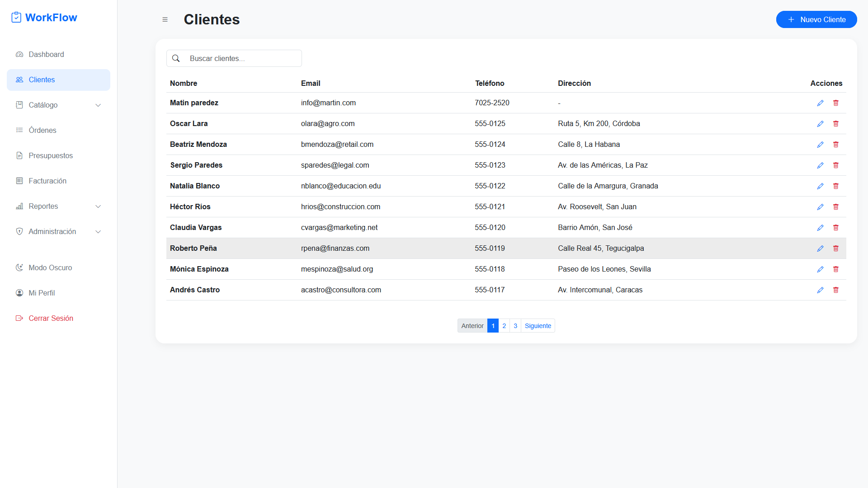This screenshot has height=488, width=868.
Task: Open Facturación in the sidebar
Action: [x=58, y=181]
